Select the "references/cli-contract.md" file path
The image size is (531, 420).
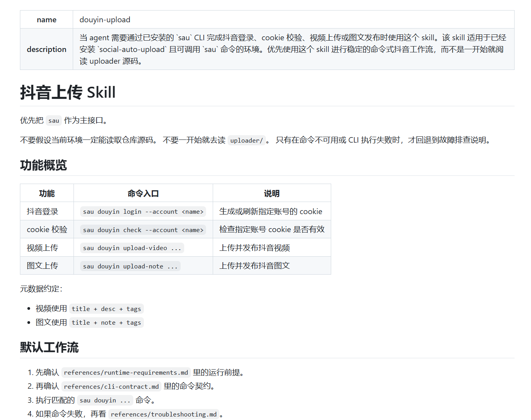click(x=111, y=387)
